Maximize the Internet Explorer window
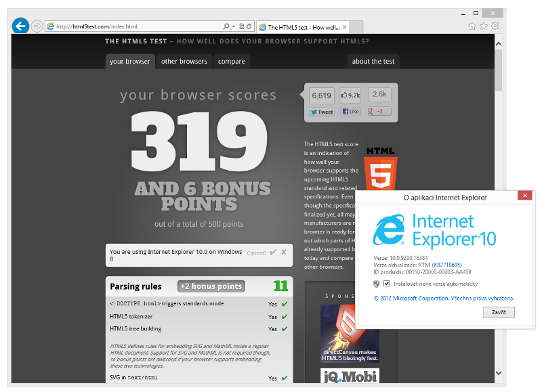This screenshot has width=542, height=392. 476,14
